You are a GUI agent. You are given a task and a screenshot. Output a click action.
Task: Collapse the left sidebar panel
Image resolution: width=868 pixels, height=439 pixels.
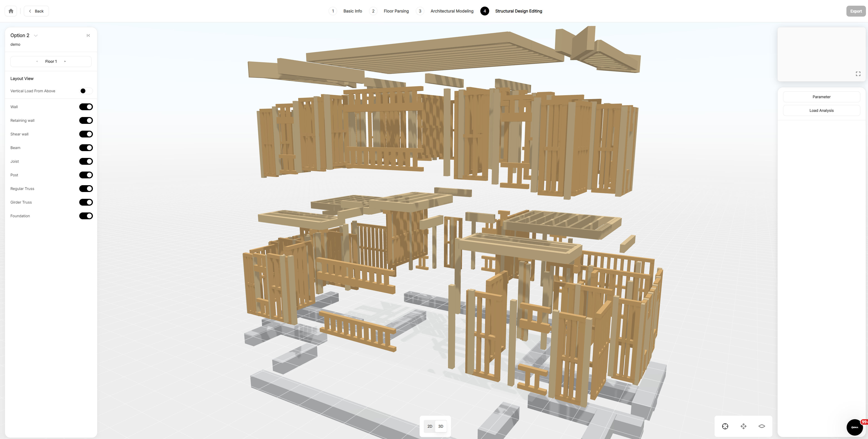pyautogui.click(x=88, y=35)
